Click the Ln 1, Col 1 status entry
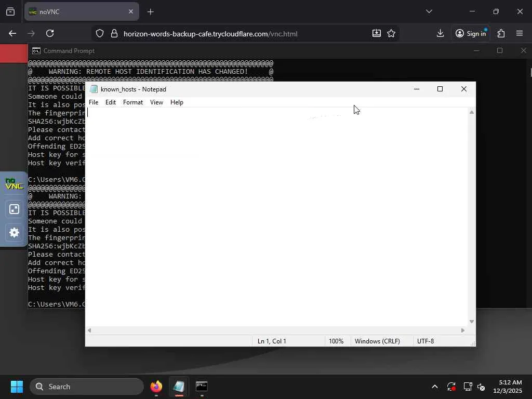 click(272, 341)
